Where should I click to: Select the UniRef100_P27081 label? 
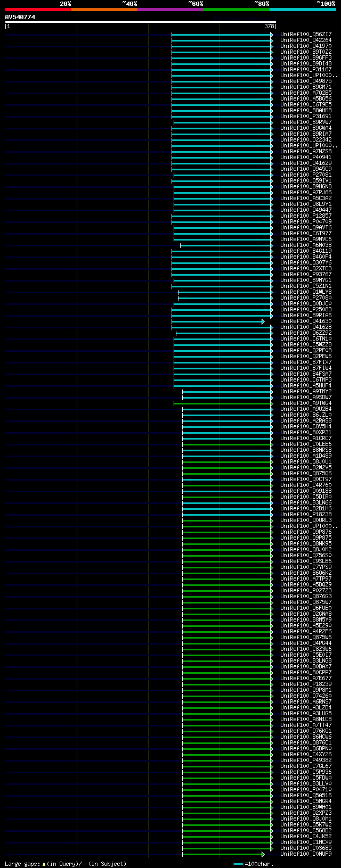pos(306,175)
